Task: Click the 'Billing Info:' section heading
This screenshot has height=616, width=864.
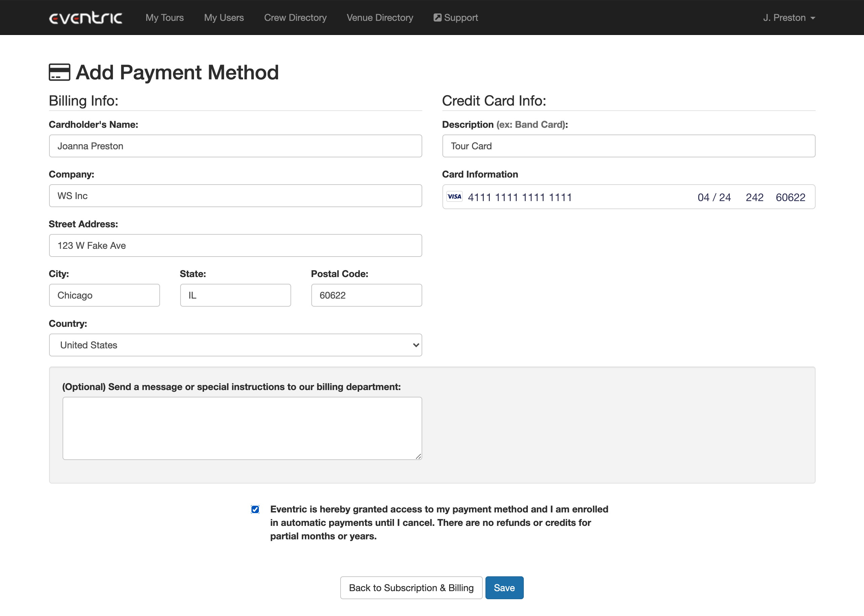Action: pyautogui.click(x=83, y=101)
